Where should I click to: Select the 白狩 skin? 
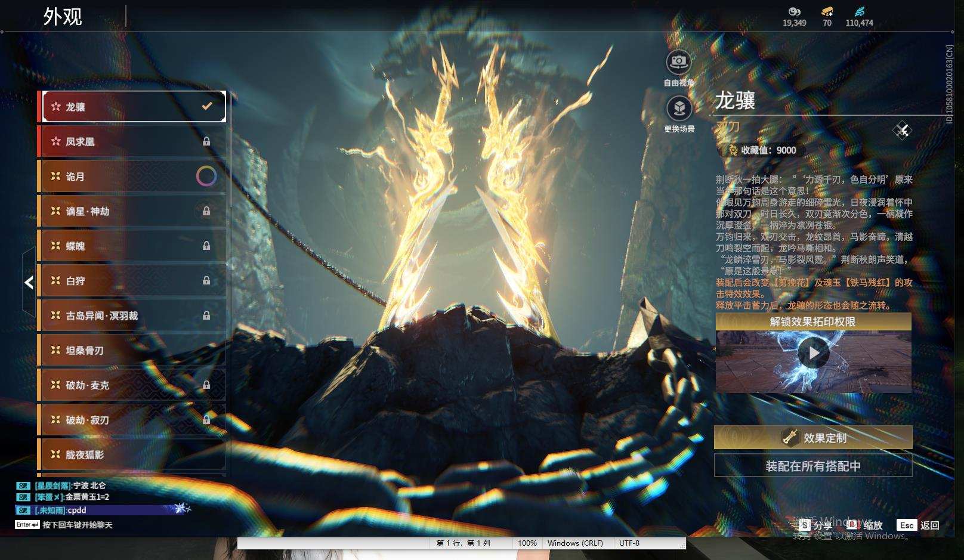[x=132, y=280]
